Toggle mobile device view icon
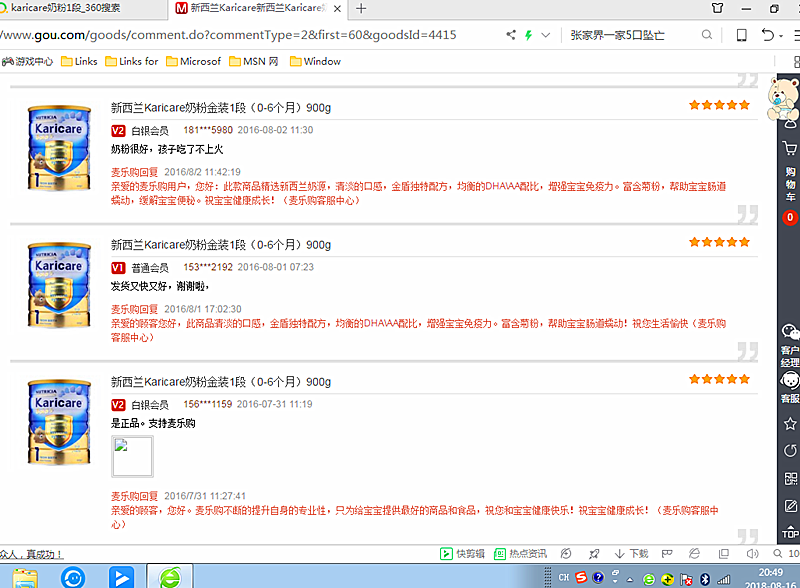 741,35
